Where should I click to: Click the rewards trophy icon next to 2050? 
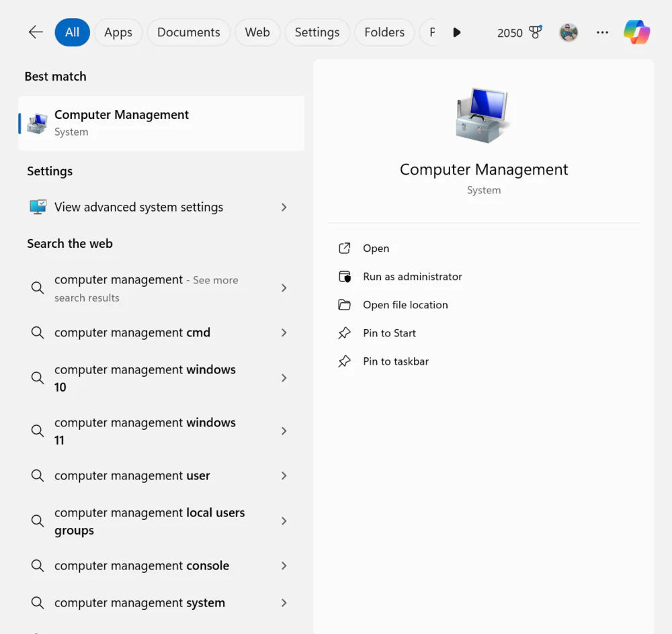coord(536,32)
